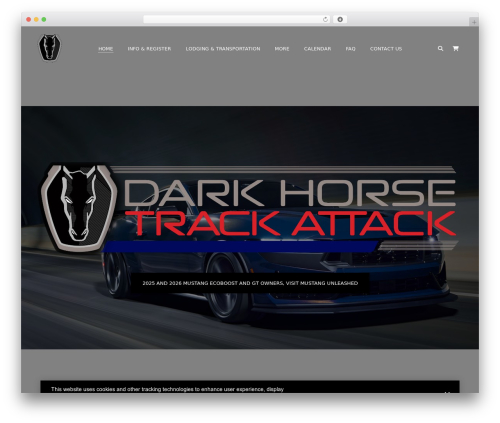
Task: Click the Dark Horse logo in header
Action: (50, 48)
